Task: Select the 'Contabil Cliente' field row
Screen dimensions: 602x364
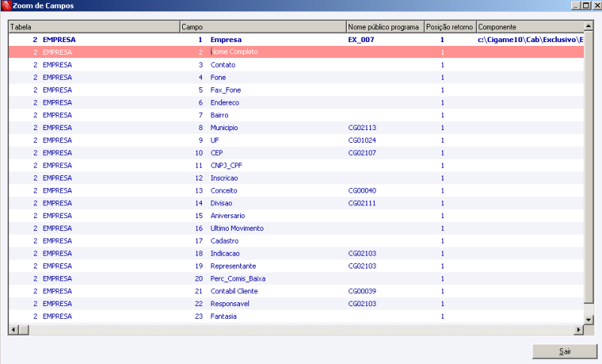Action: [296, 291]
